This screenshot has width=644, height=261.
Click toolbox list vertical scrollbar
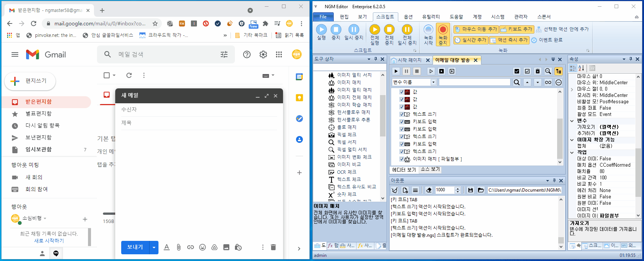coord(383,136)
